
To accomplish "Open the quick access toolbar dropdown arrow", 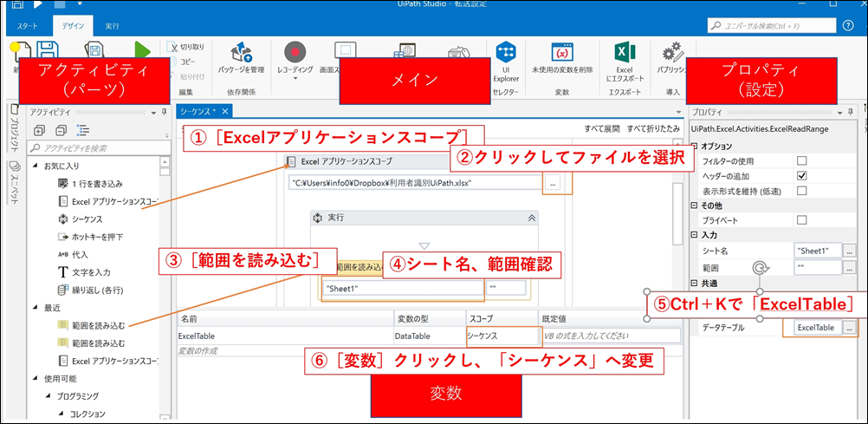I will [79, 3].
